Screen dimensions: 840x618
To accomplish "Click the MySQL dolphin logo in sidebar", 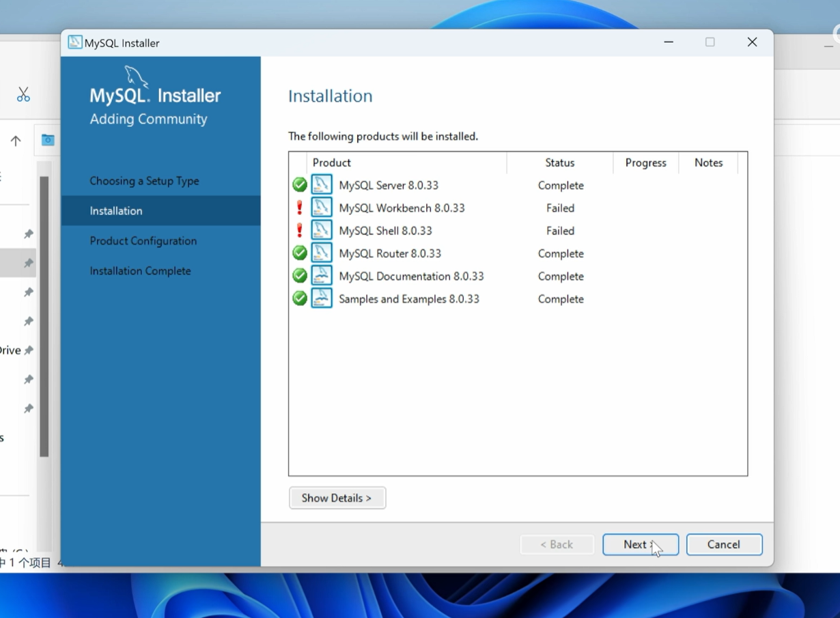I will pyautogui.click(x=136, y=76).
